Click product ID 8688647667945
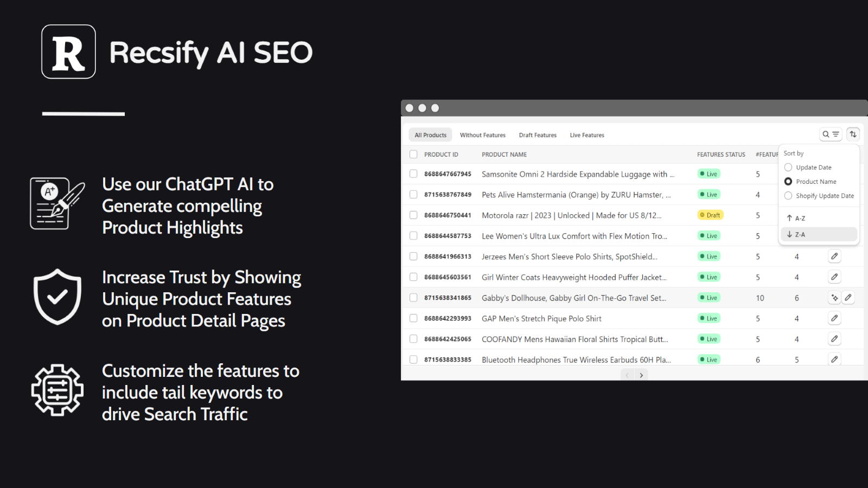The image size is (868, 488). point(448,174)
